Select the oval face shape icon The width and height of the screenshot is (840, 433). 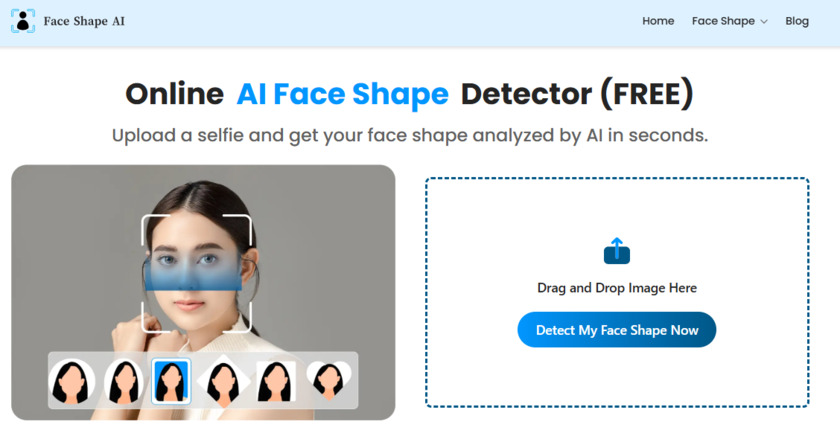coord(125,381)
